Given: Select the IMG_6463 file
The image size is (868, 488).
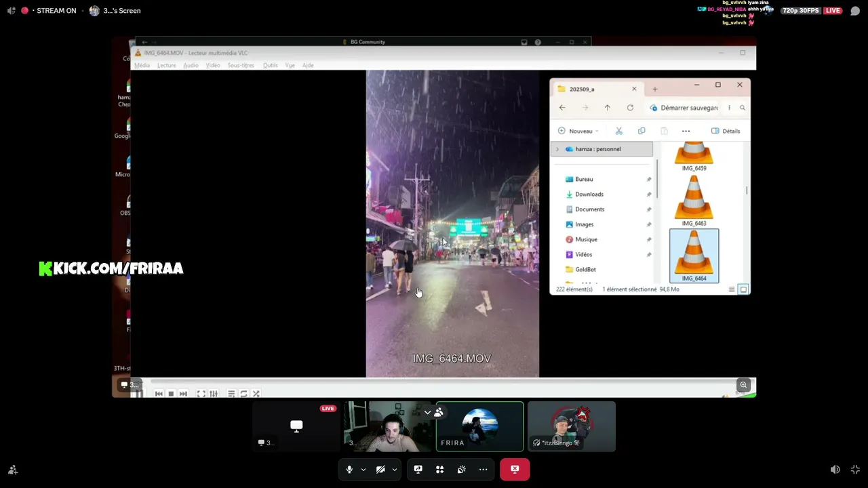Looking at the screenshot, I should (x=694, y=201).
